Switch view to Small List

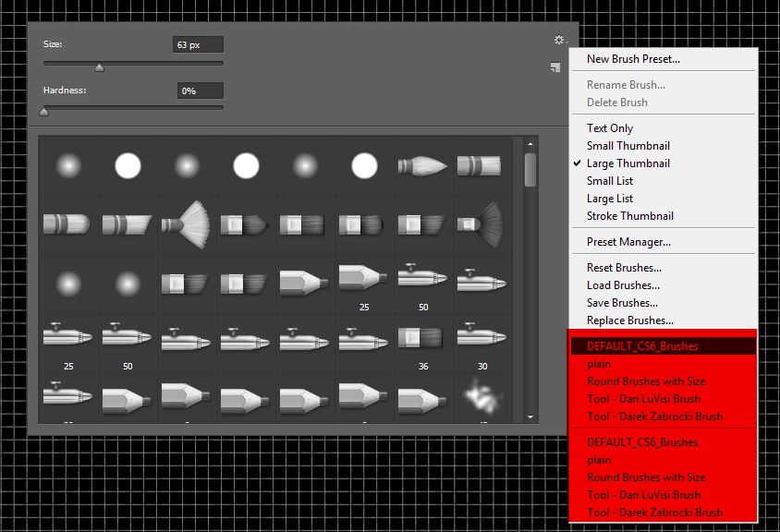pos(610,181)
